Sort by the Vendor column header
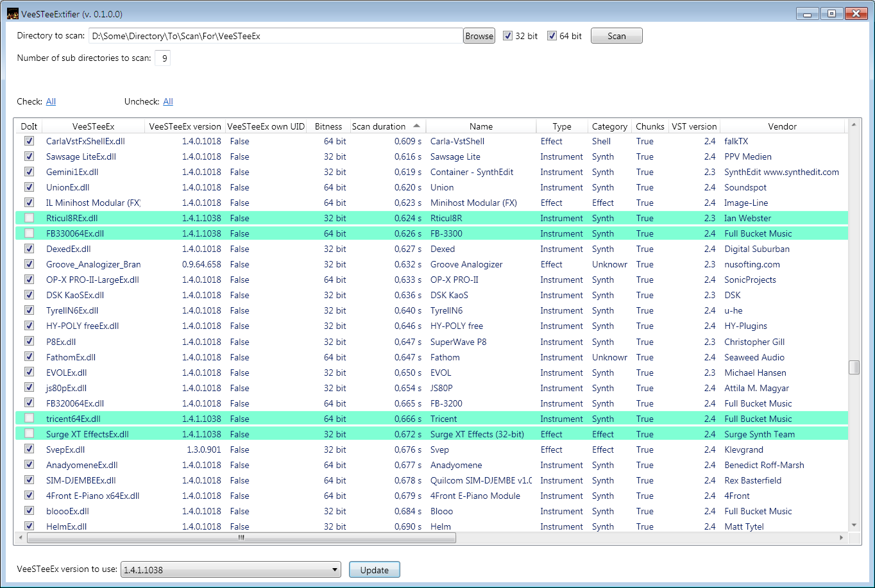The height and width of the screenshot is (588, 875). tap(783, 126)
